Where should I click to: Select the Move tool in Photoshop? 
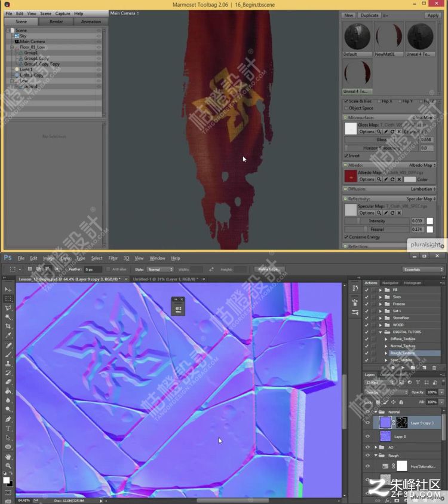tap(8, 289)
